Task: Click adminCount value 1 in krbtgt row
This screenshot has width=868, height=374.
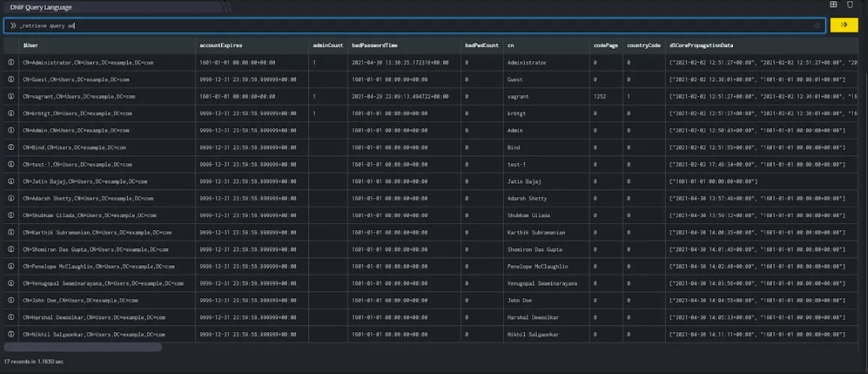Action: click(x=314, y=113)
